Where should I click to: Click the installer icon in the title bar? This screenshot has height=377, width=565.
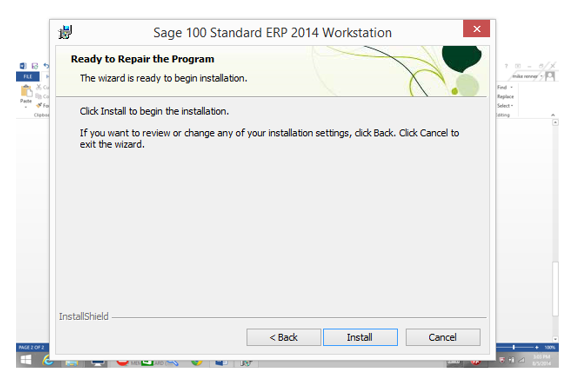click(x=65, y=32)
